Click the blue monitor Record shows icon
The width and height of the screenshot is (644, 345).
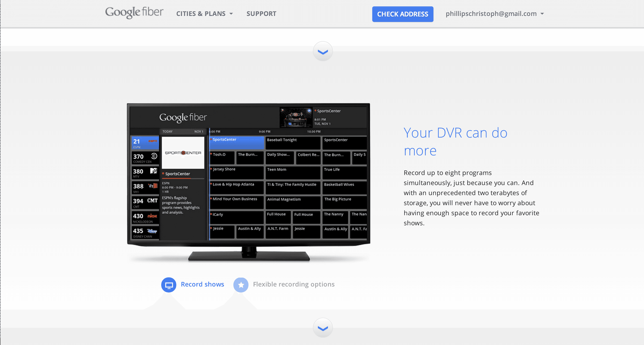click(169, 285)
